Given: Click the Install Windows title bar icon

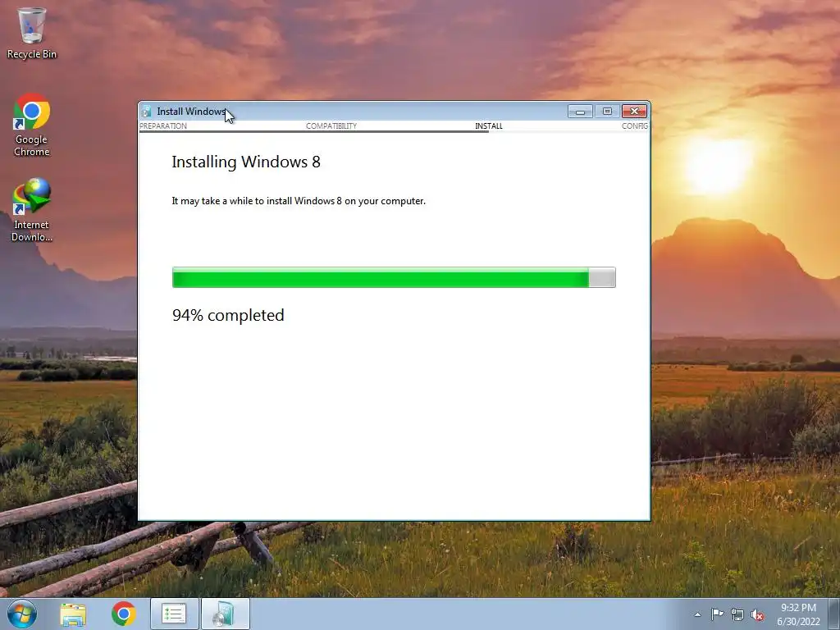Looking at the screenshot, I should (x=146, y=112).
